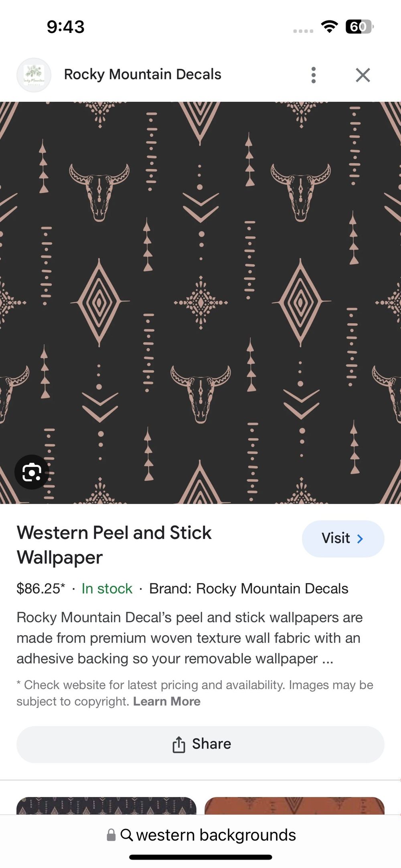The width and height of the screenshot is (401, 868).
Task: Click the Visit button
Action: tap(343, 539)
